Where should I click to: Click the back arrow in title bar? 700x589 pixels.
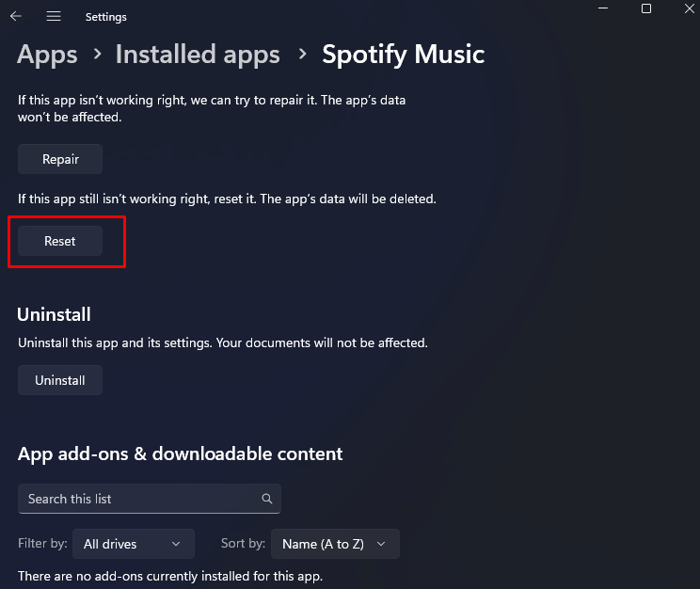[16, 16]
